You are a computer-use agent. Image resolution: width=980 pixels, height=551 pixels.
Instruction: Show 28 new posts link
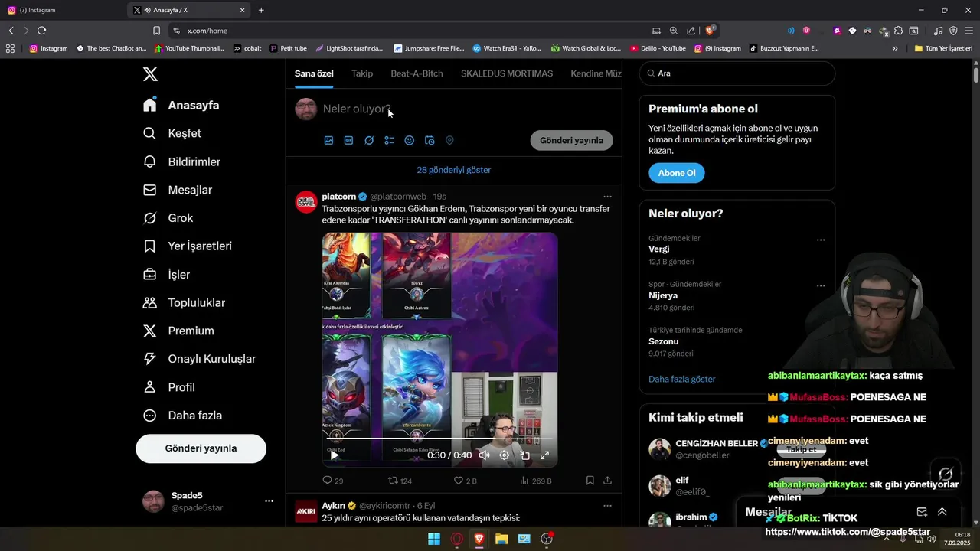click(x=454, y=170)
